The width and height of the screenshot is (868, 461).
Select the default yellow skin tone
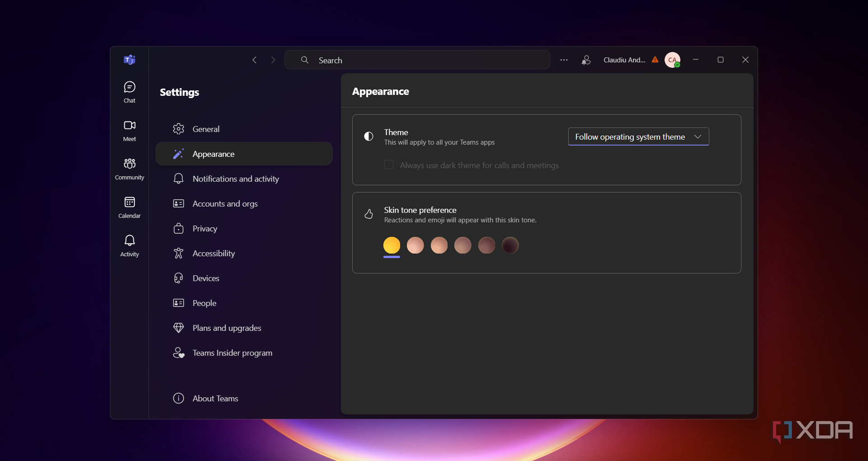(392, 245)
